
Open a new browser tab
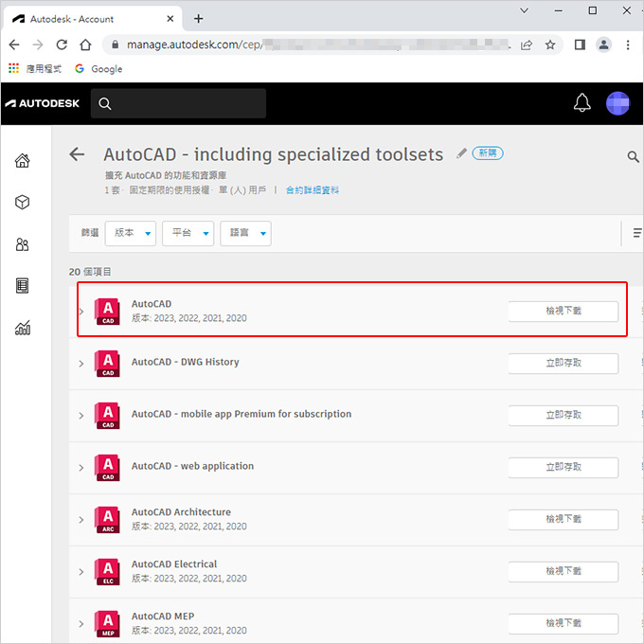pos(198,19)
